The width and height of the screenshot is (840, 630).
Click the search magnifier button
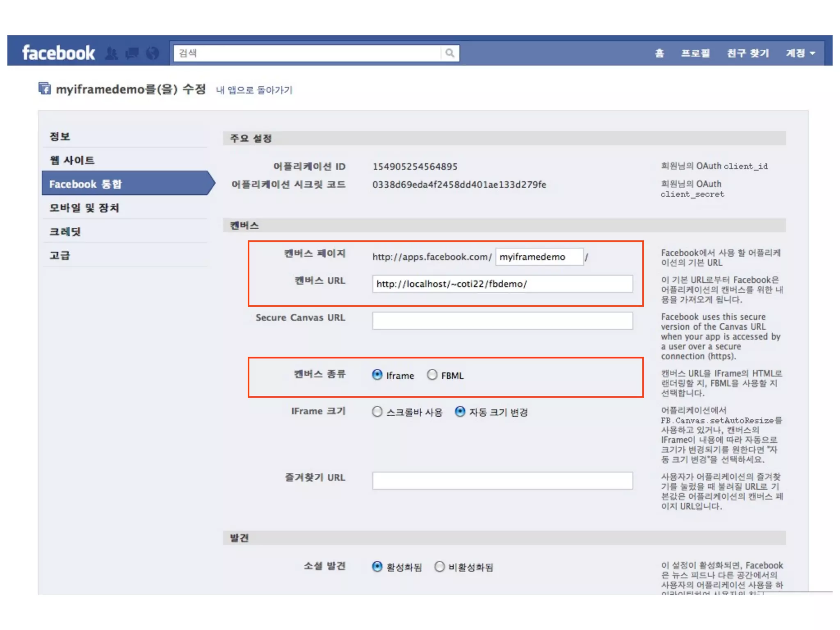(450, 53)
